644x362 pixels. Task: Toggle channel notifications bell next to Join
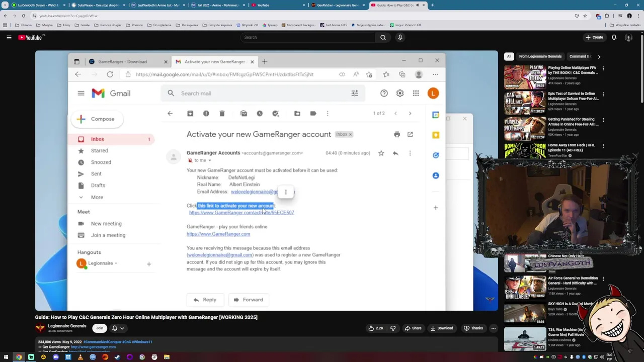pyautogui.click(x=115, y=328)
